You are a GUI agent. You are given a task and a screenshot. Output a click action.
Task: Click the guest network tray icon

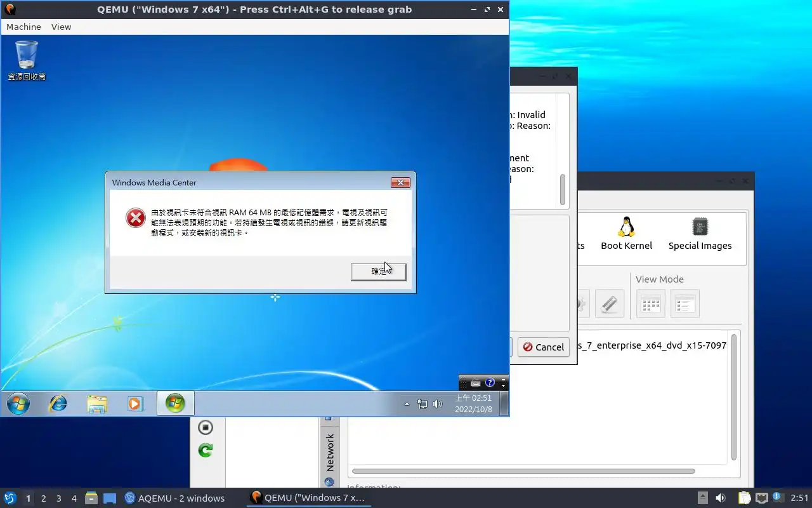tap(422, 404)
